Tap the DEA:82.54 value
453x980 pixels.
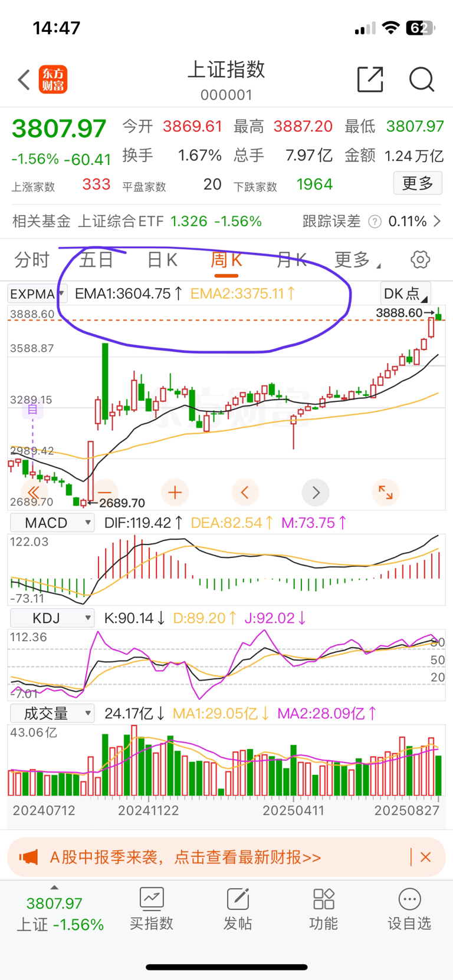232,523
